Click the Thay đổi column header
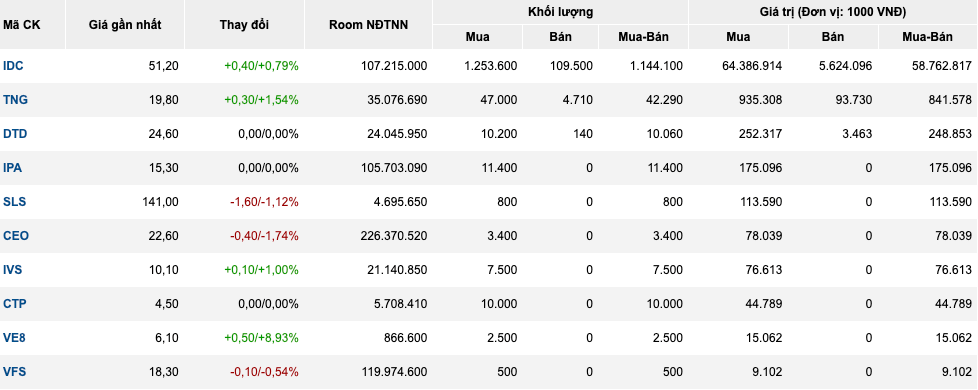 point(244,25)
